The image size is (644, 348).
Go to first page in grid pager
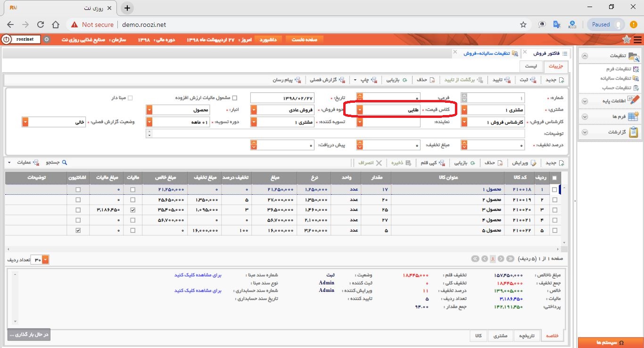click(x=511, y=258)
